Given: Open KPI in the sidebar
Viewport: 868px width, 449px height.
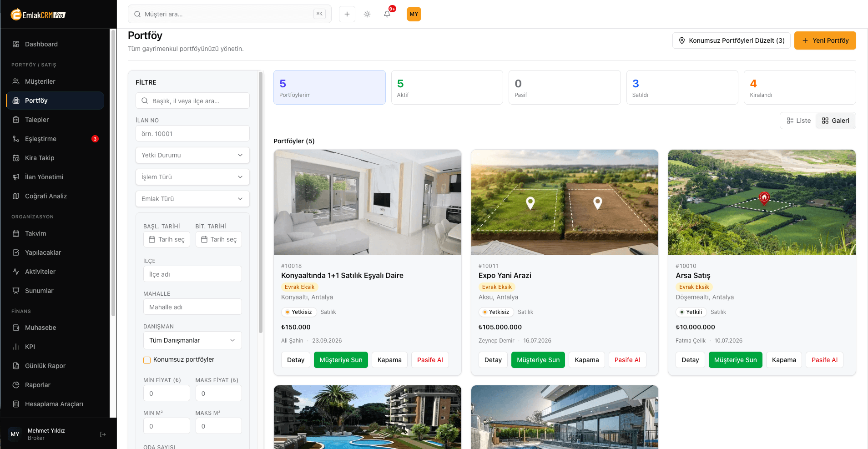Looking at the screenshot, I should click(x=55, y=347).
